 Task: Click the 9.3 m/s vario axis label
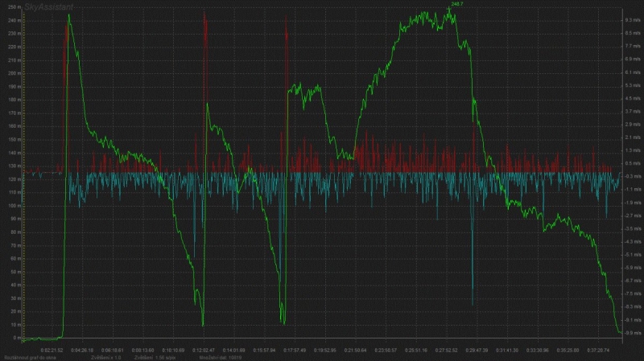[x=632, y=20]
